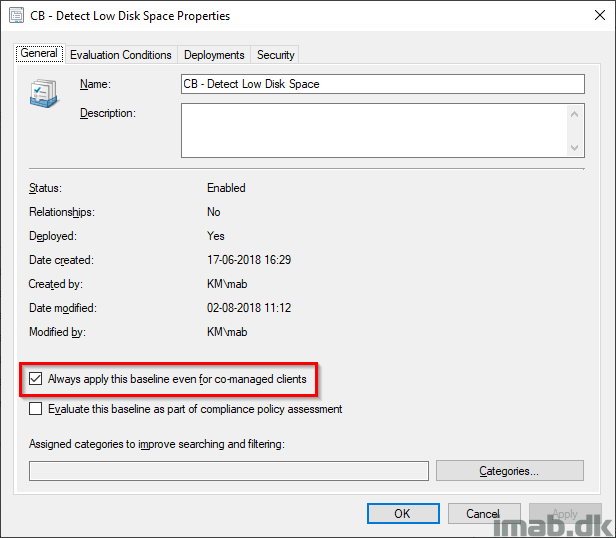This screenshot has height=538, width=616.
Task: Click the Date created: label
Action: (61, 260)
